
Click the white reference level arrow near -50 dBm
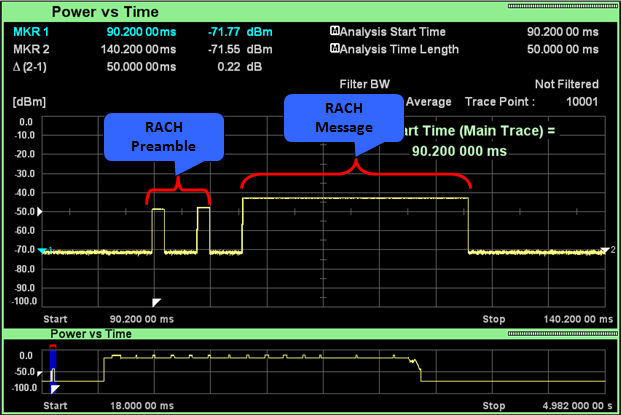point(40,213)
